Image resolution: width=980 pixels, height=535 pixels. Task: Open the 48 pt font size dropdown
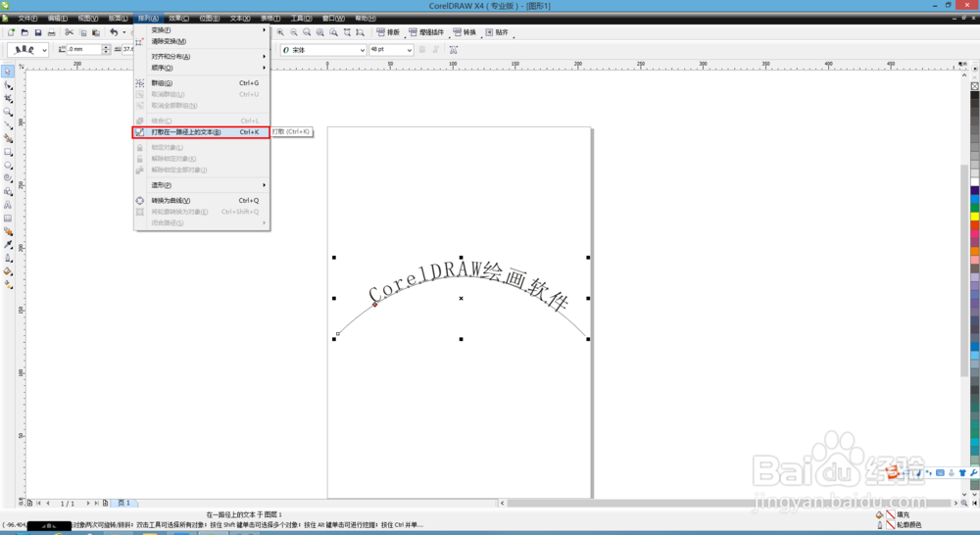point(410,50)
